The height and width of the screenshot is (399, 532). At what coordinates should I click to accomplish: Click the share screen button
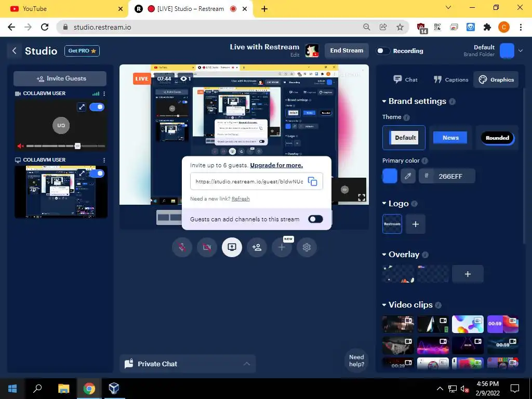click(x=232, y=247)
